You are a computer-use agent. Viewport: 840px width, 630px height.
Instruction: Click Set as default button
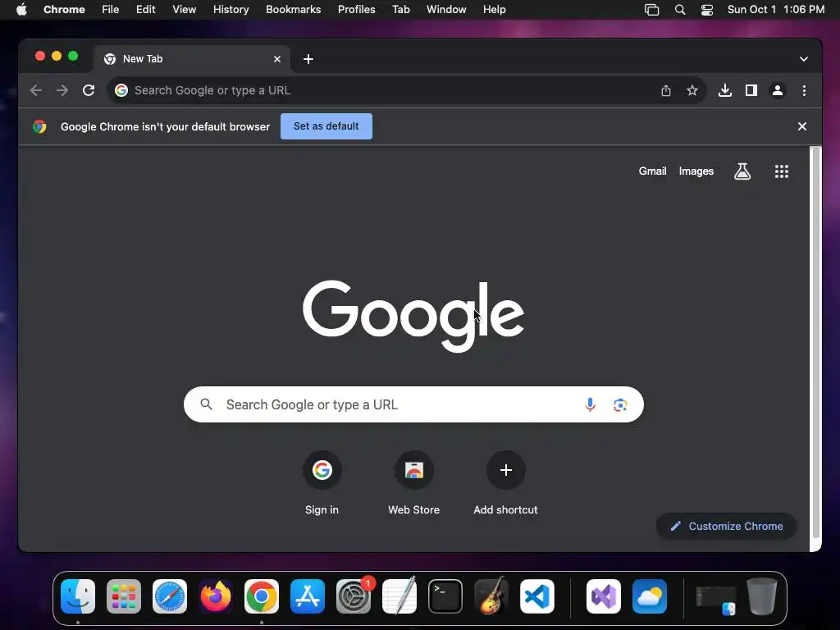[x=326, y=126]
